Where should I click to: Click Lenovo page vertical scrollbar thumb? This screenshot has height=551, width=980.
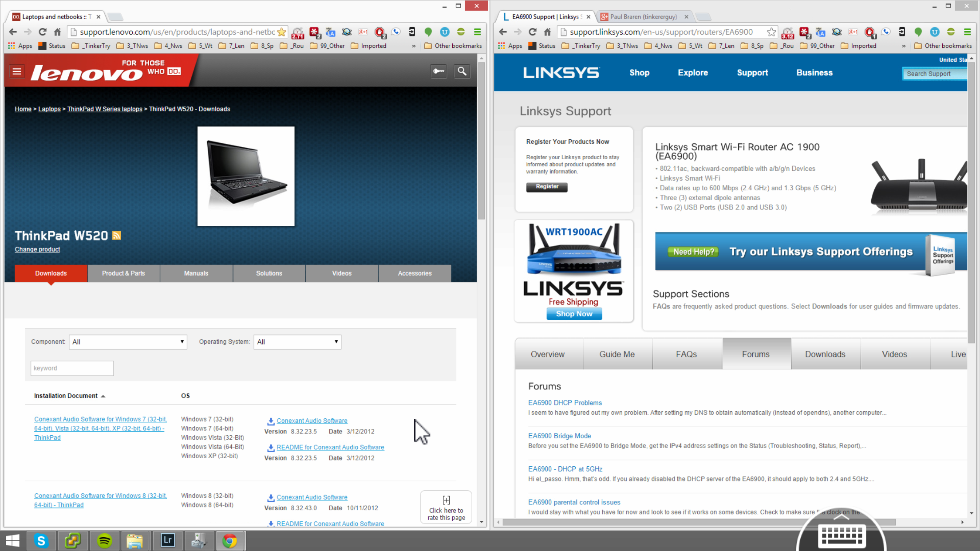coord(482,140)
